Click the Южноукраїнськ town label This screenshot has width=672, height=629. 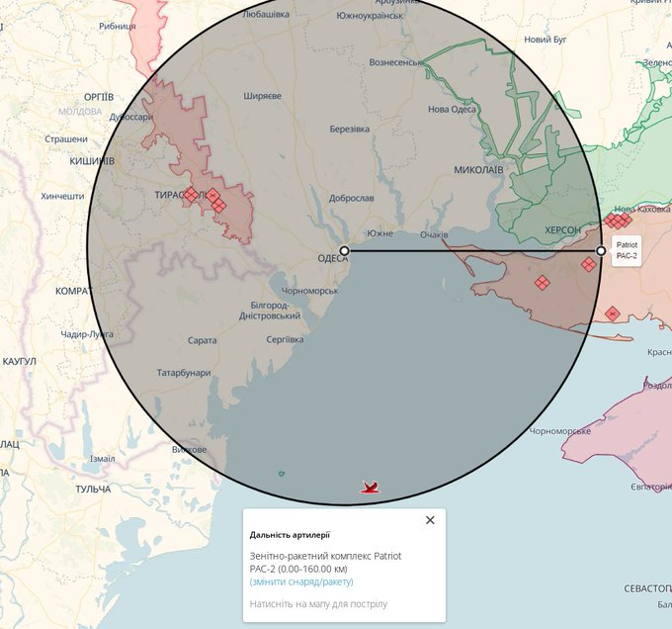(x=370, y=16)
